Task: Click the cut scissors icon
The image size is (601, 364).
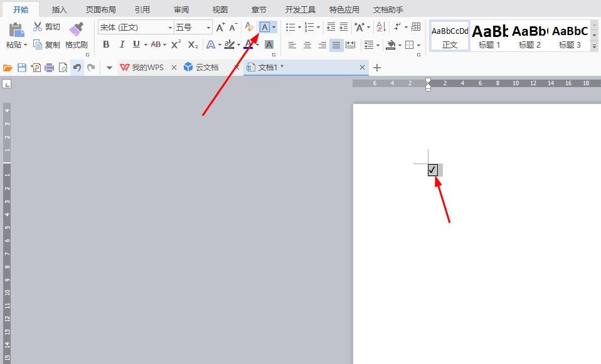Action: point(38,27)
